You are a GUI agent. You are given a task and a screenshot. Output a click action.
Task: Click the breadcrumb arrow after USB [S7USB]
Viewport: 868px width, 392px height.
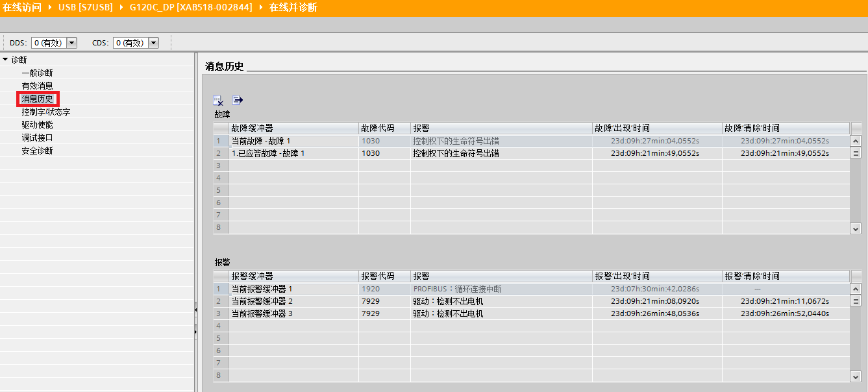[x=121, y=7]
